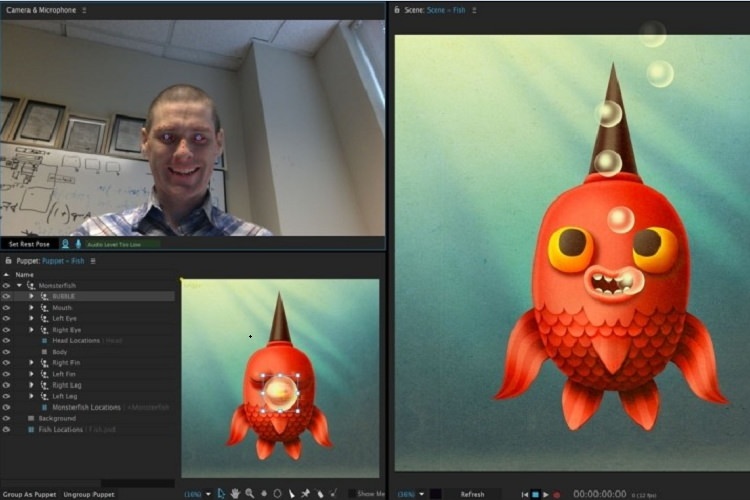Toggle the microphone input icon

click(x=78, y=244)
